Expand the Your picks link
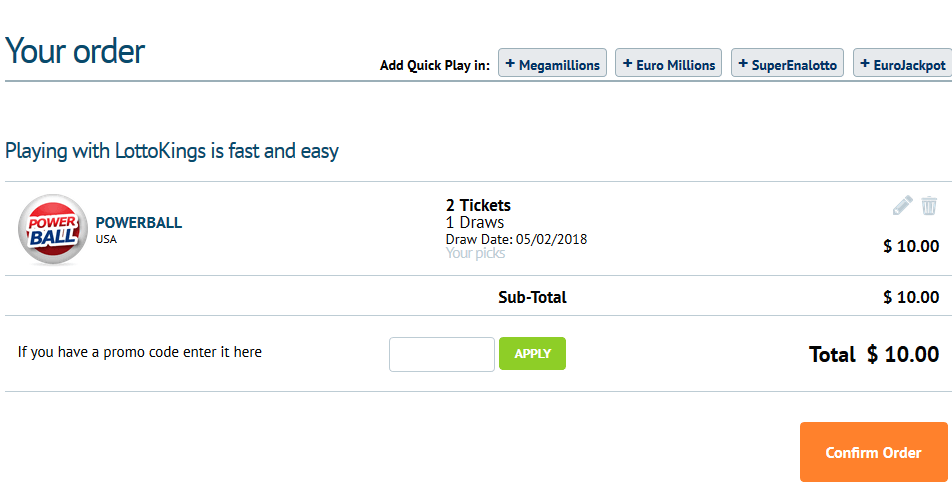Viewport: 952px width, 482px height. coord(475,253)
